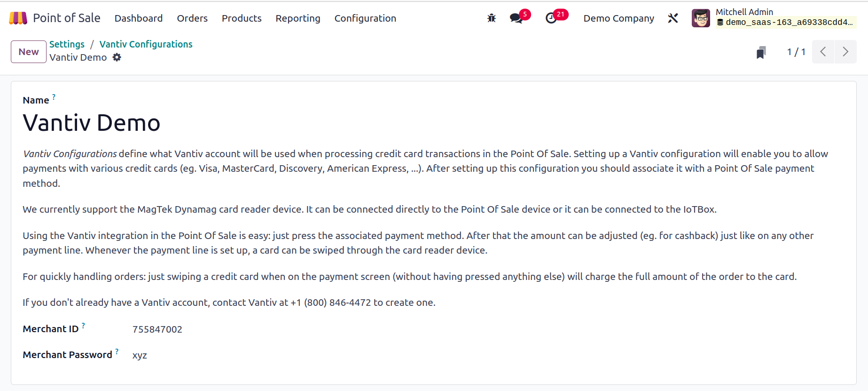Open the bug debug tools icon
The height and width of the screenshot is (391, 868).
point(492,18)
